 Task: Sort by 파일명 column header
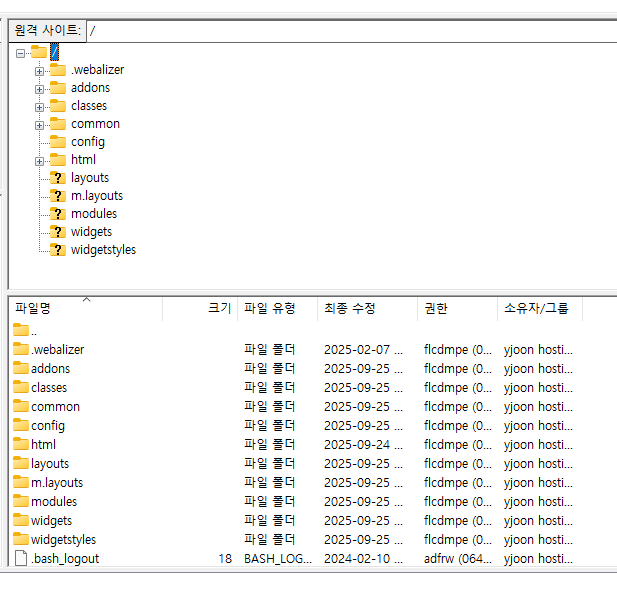pyautogui.click(x=33, y=309)
